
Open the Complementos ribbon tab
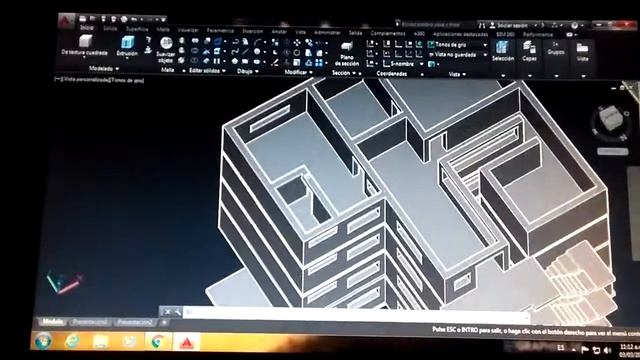tap(388, 33)
